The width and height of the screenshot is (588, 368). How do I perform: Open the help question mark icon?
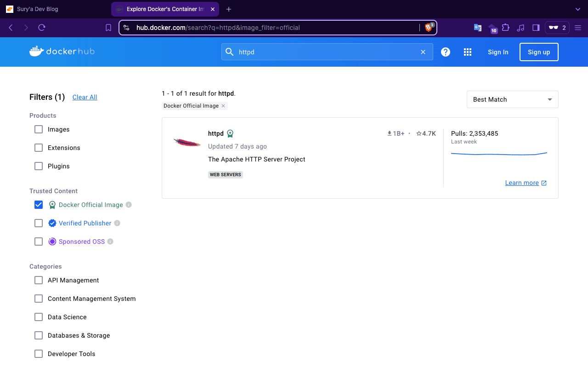click(446, 52)
